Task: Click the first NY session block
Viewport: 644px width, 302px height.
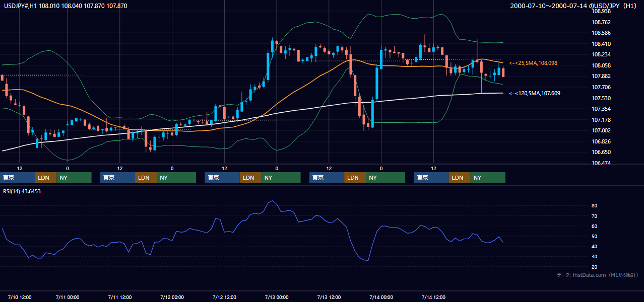Action: click(74, 178)
